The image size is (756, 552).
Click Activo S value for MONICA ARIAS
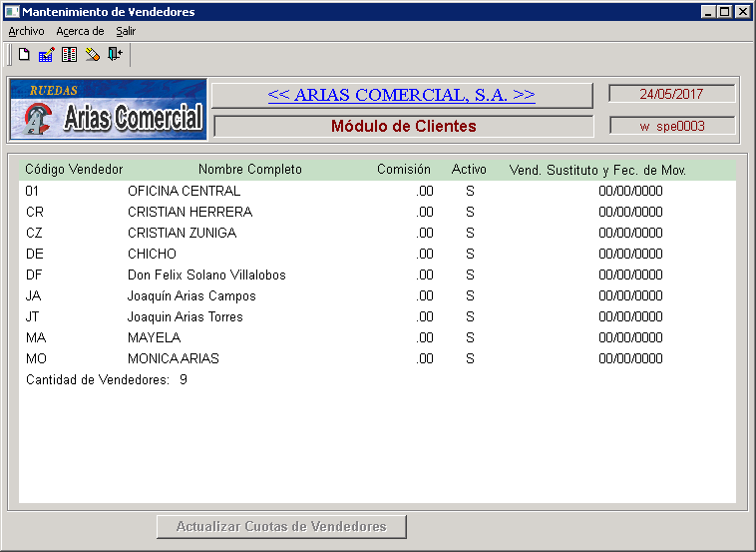tap(470, 358)
